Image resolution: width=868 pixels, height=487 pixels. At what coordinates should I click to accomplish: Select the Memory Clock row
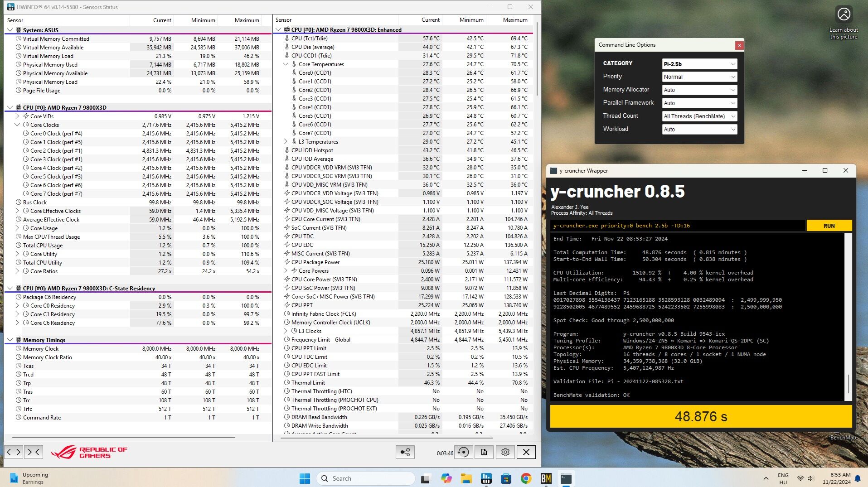coord(138,349)
